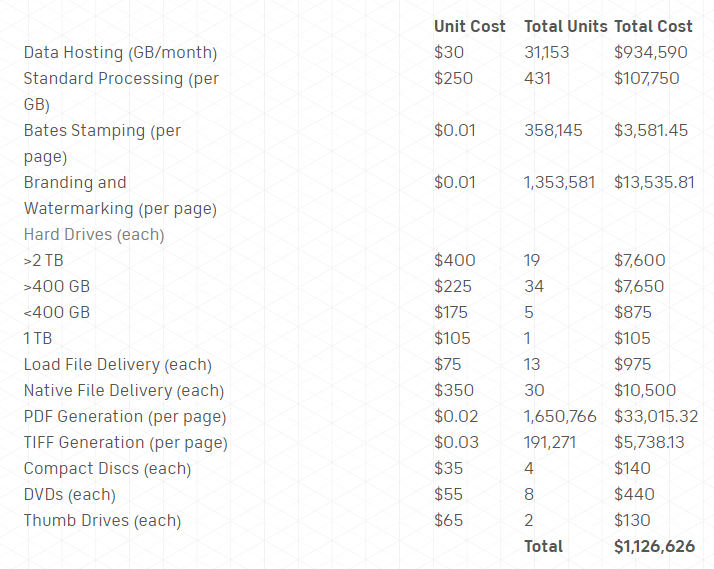Click the Total Cost column header
This screenshot has width=714, height=569.
coord(654,26)
